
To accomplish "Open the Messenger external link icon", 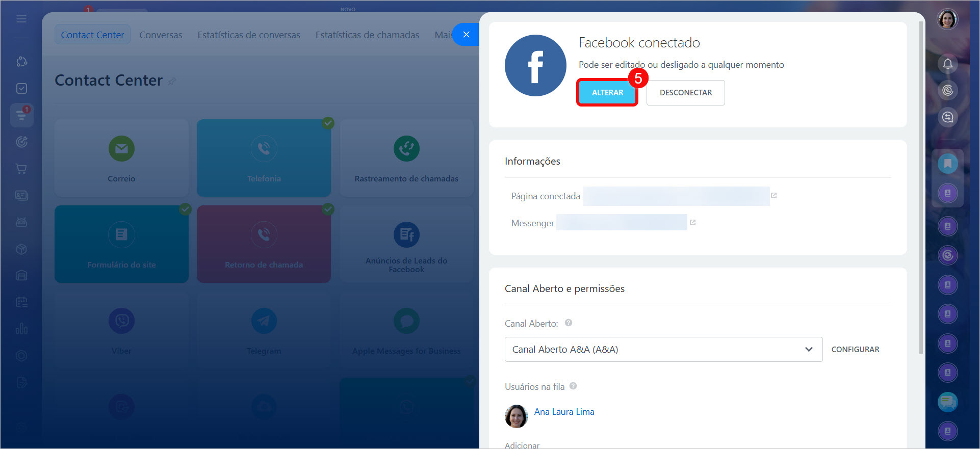I will 692,223.
